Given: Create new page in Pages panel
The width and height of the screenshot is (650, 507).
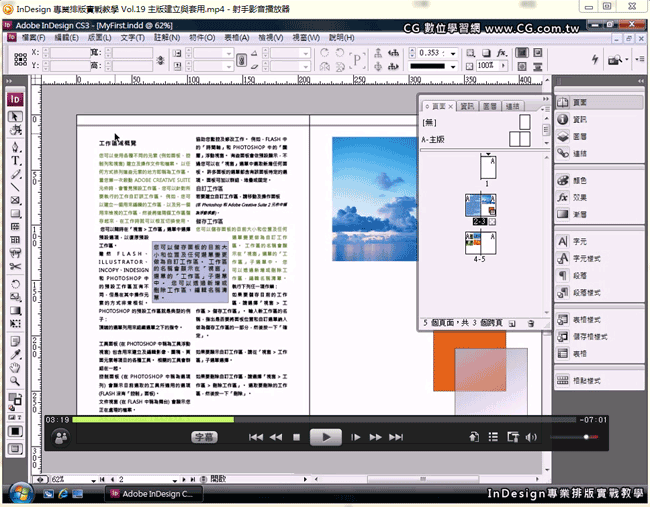Looking at the screenshot, I should [512, 323].
